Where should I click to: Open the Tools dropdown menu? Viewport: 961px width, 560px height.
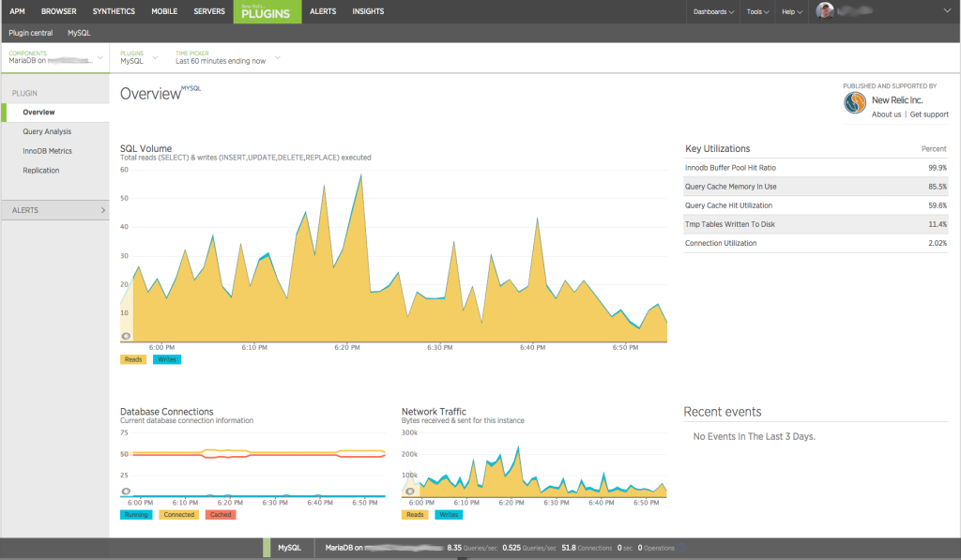(757, 11)
